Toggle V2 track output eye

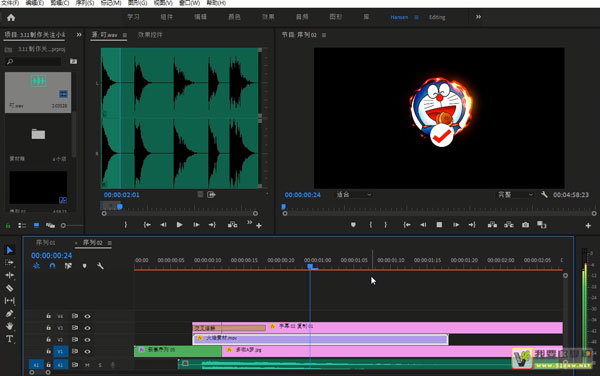pos(88,340)
